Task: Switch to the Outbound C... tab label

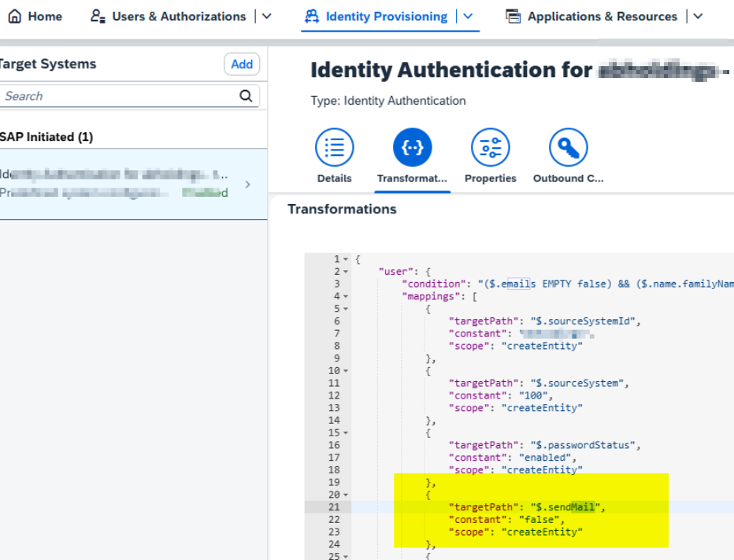Action: point(569,178)
